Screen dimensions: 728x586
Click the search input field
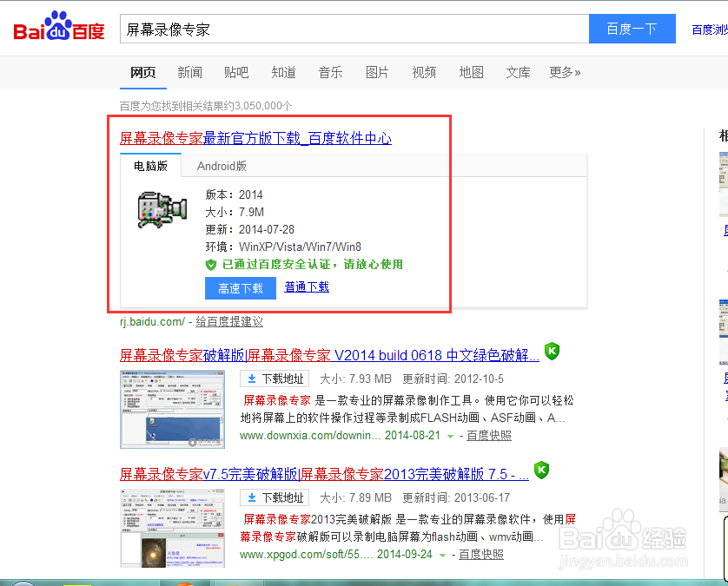pos(354,29)
